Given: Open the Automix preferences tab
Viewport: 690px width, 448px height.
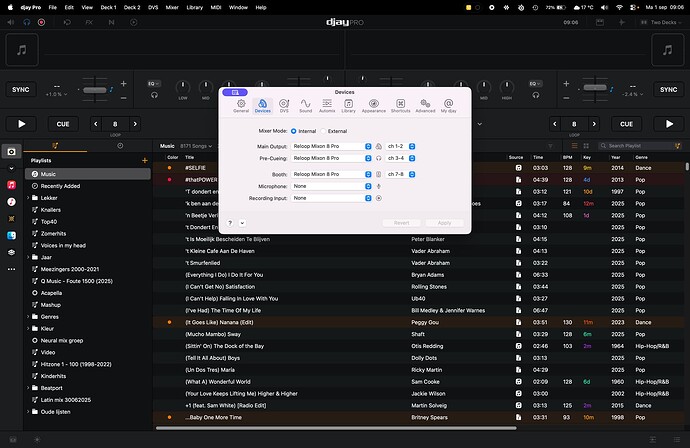Looking at the screenshot, I should point(327,106).
